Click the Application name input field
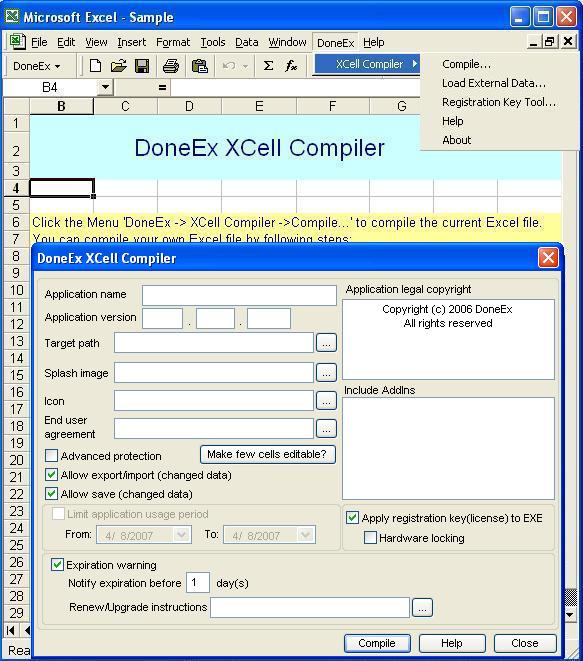The image size is (583, 661). [239, 295]
